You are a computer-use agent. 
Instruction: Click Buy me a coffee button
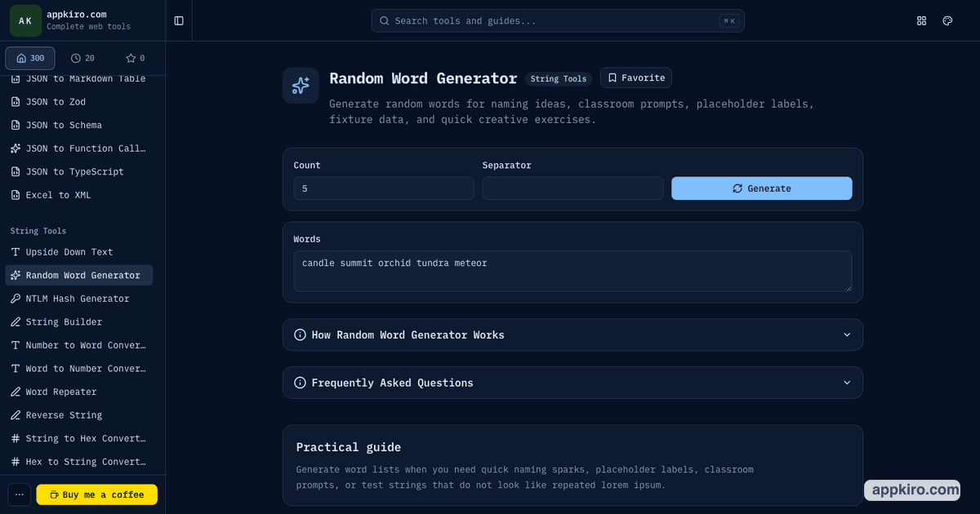coord(96,494)
